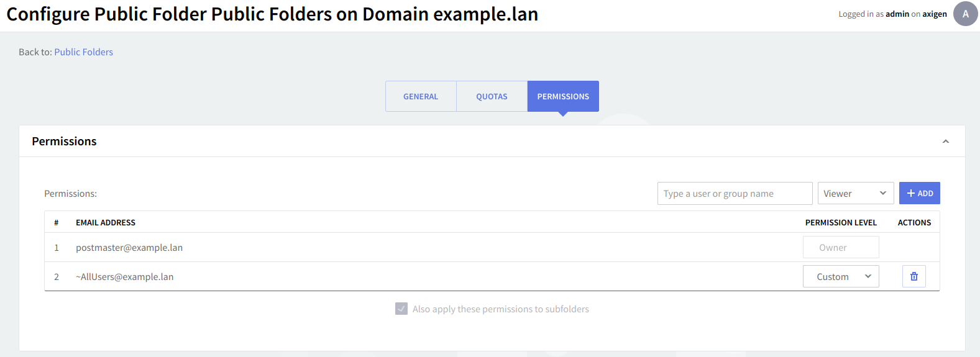Click the # column header
The image size is (980, 357).
[x=56, y=222]
